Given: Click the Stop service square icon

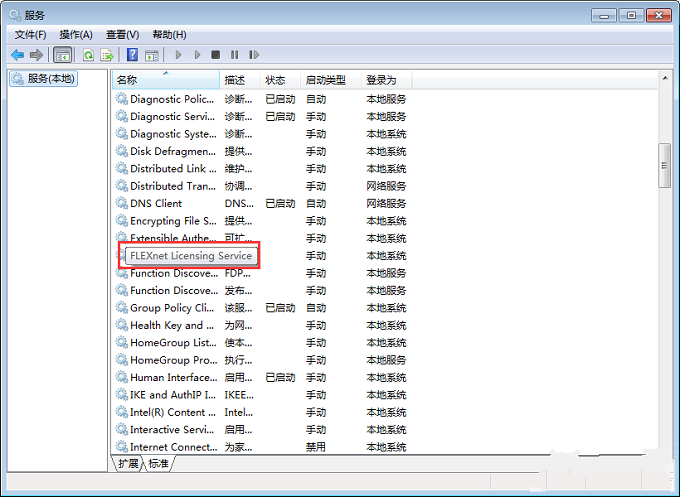Looking at the screenshot, I should click(x=216, y=55).
